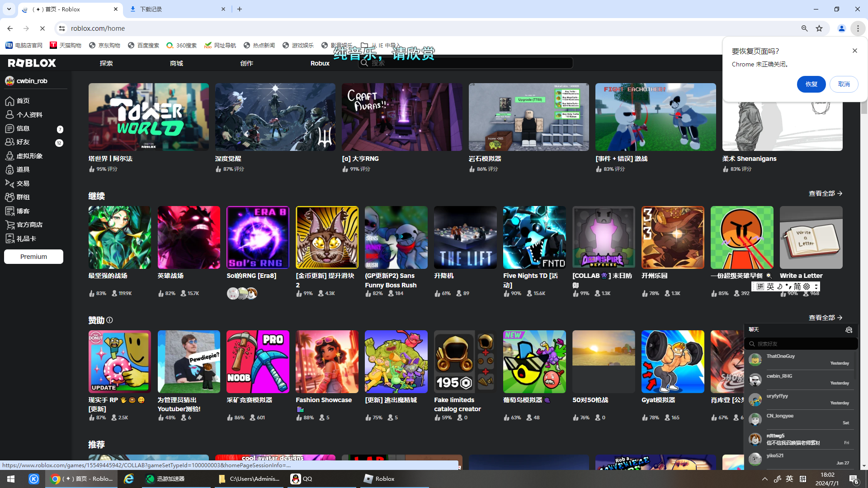Open chat with rdttwg5
The height and width of the screenshot is (488, 868).
pos(801,439)
